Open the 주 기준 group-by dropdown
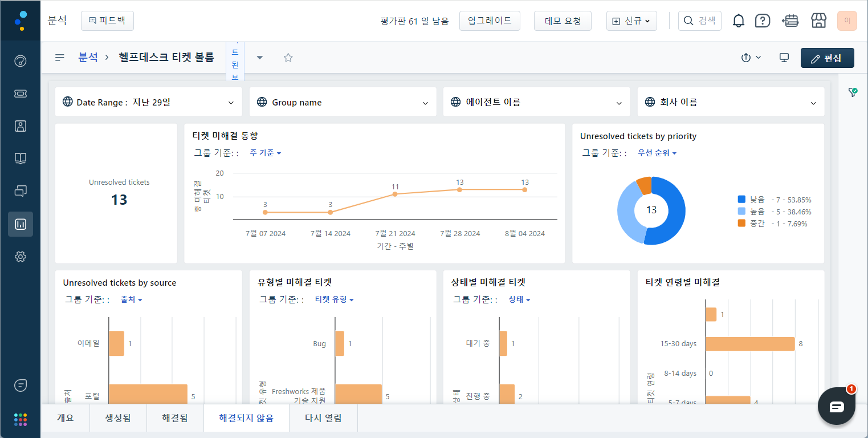868x438 pixels. (266, 153)
